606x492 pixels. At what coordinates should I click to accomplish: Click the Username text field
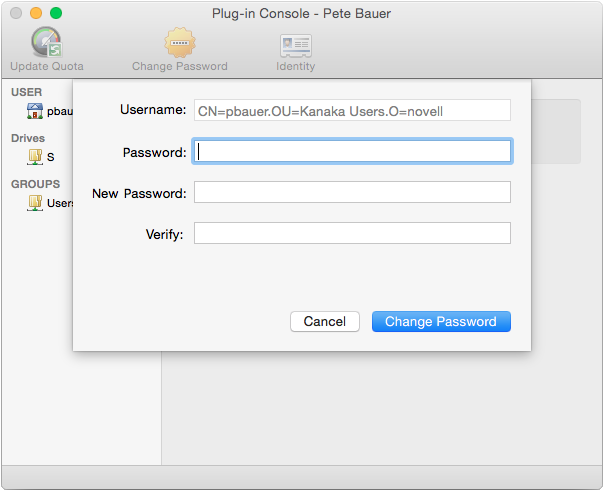coord(352,110)
